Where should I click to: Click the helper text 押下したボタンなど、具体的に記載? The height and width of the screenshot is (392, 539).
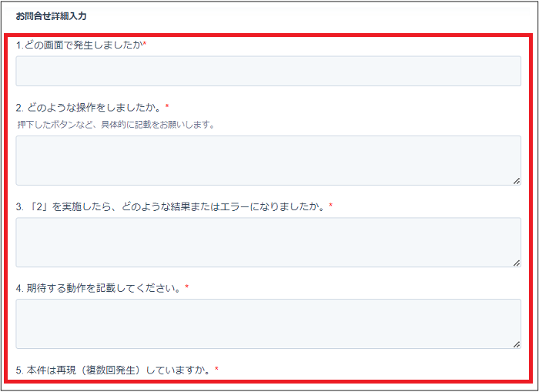pos(115,124)
